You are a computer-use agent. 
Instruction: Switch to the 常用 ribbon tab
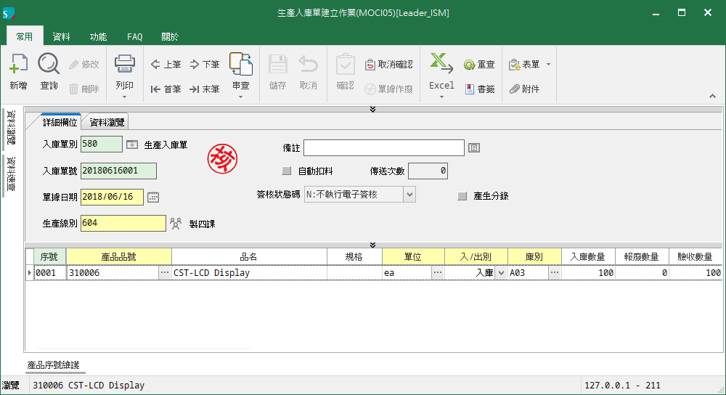click(x=25, y=37)
